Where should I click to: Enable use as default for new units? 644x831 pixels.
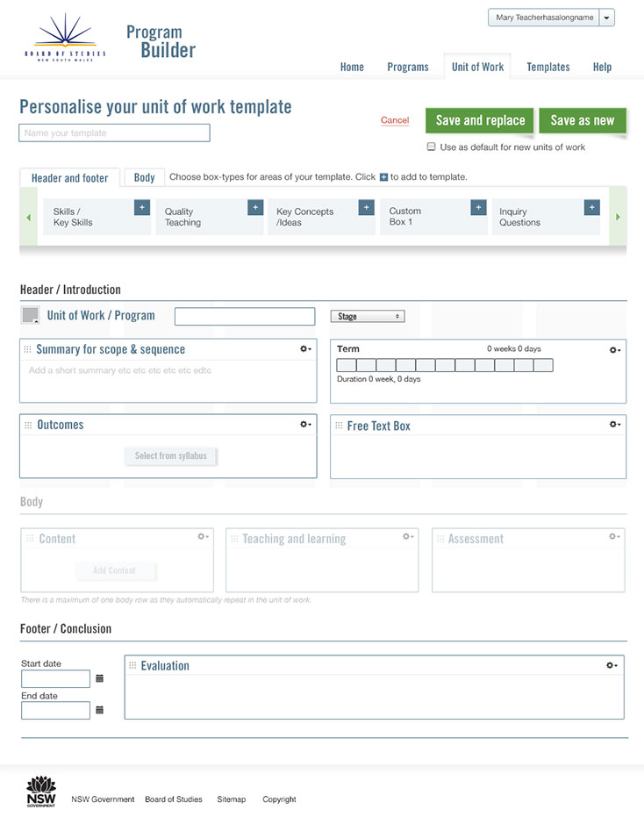click(431, 147)
